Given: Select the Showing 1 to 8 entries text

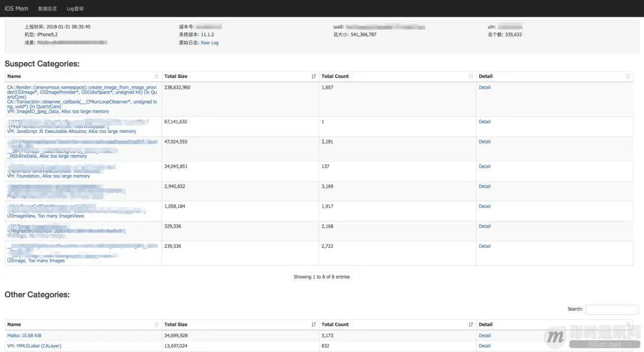Looking at the screenshot, I should point(321,278).
